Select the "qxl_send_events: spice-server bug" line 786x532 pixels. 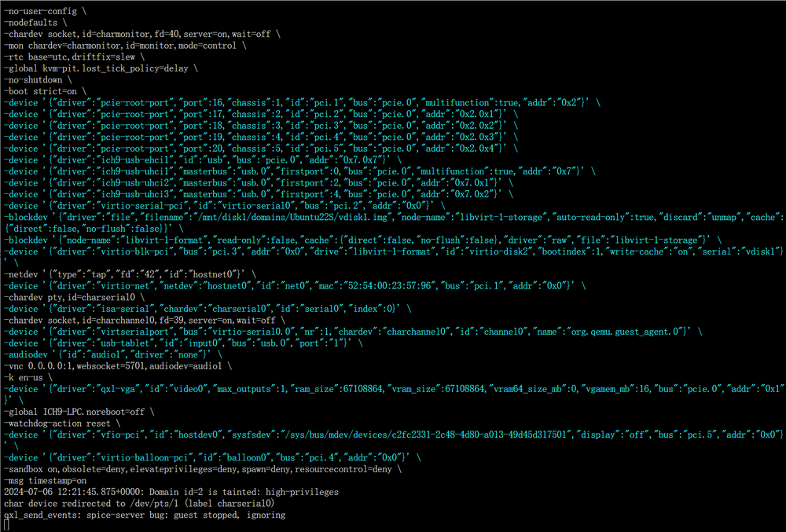coord(145,515)
